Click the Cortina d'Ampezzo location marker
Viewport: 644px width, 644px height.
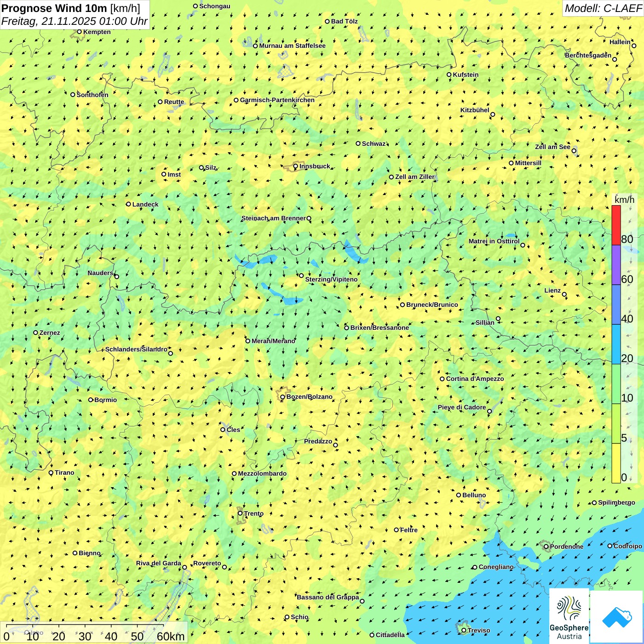[442, 379]
